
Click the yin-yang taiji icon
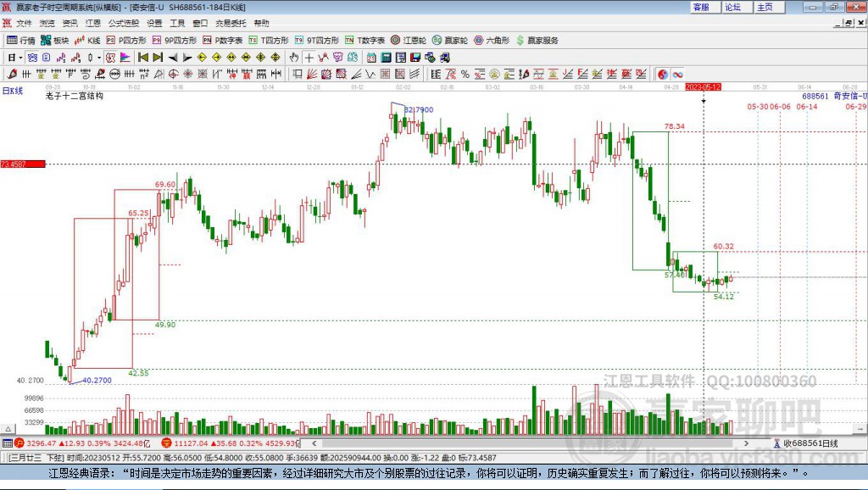click(663, 75)
